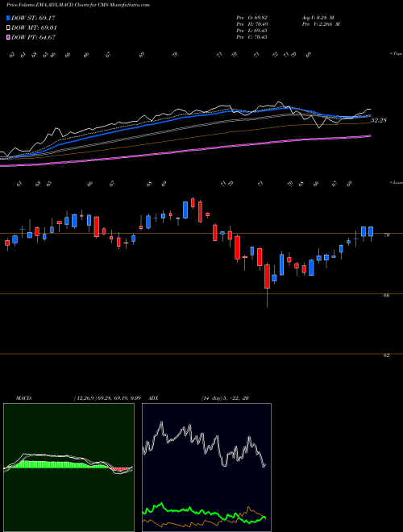Viewport: 403px width, 532px height.
Task: Click the 'Pre L: 69.45' value
Action: pos(251,31)
